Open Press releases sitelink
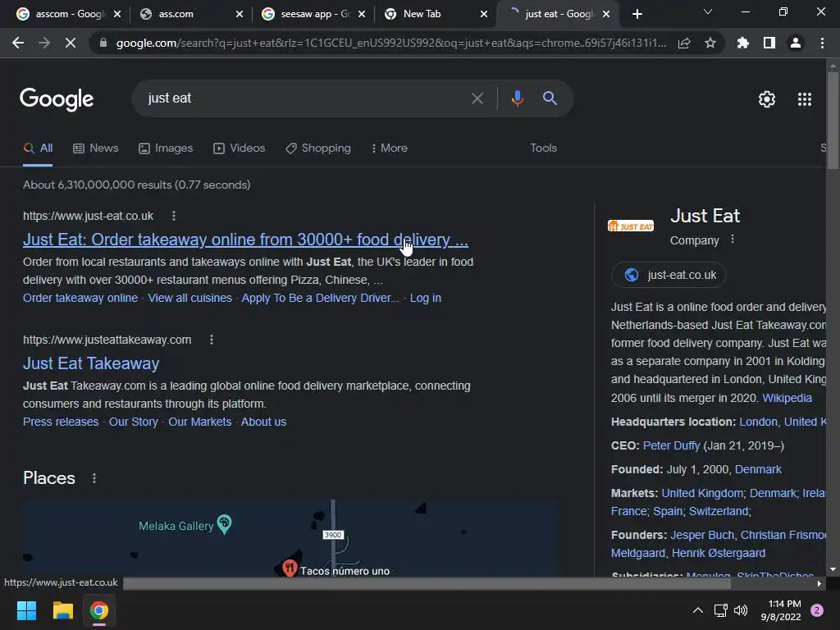 pos(61,422)
